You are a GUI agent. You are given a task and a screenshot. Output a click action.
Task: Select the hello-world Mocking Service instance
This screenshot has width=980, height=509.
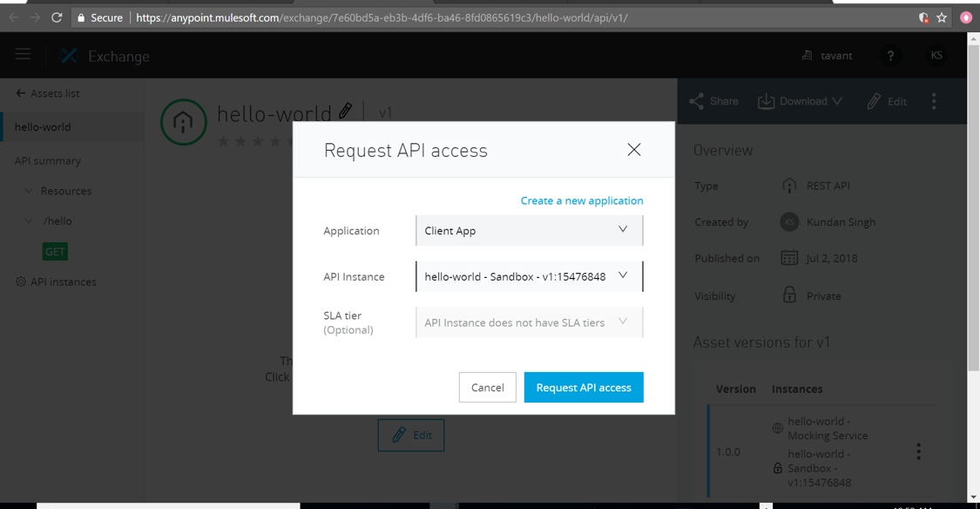tap(828, 428)
